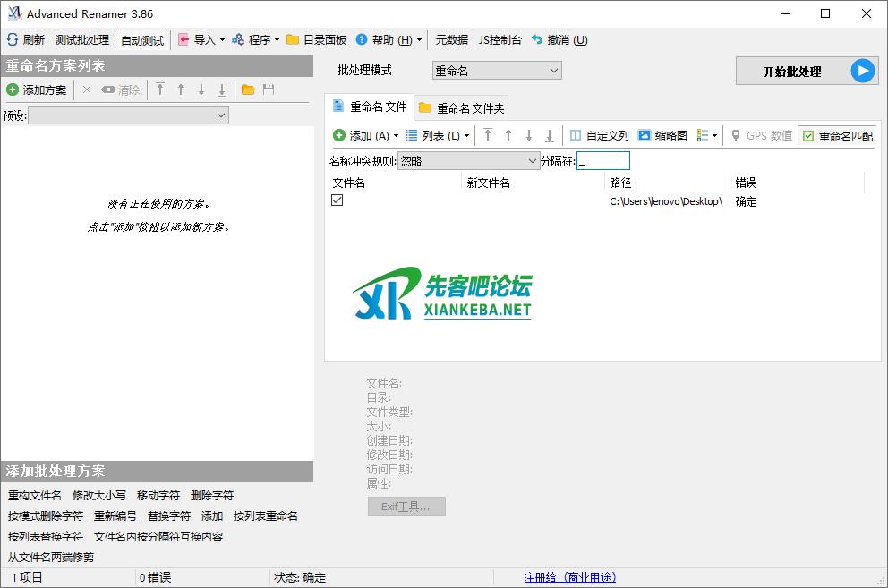Expand the 名称冲突规则 dropdown
The width and height of the screenshot is (888, 588).
(x=467, y=161)
